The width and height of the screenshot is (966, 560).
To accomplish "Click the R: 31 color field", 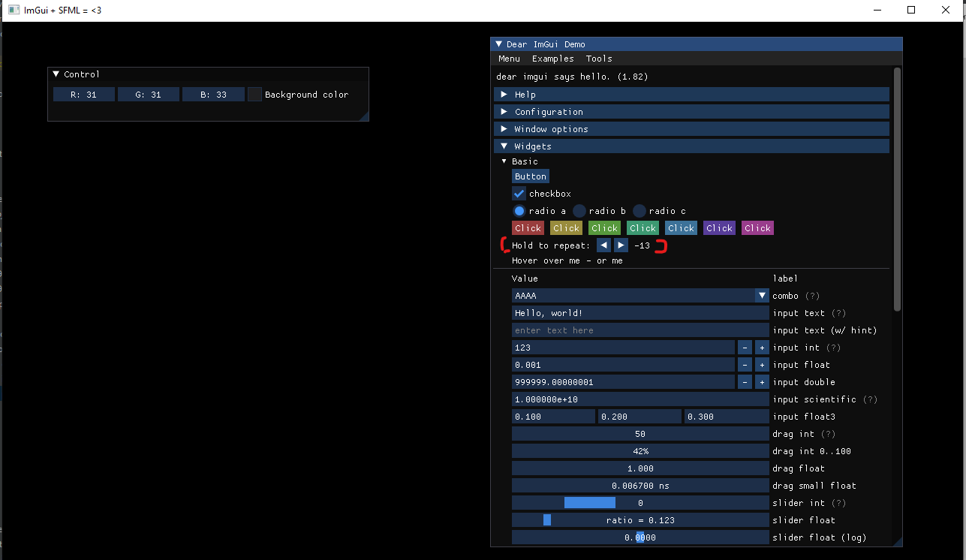I will click(x=84, y=95).
